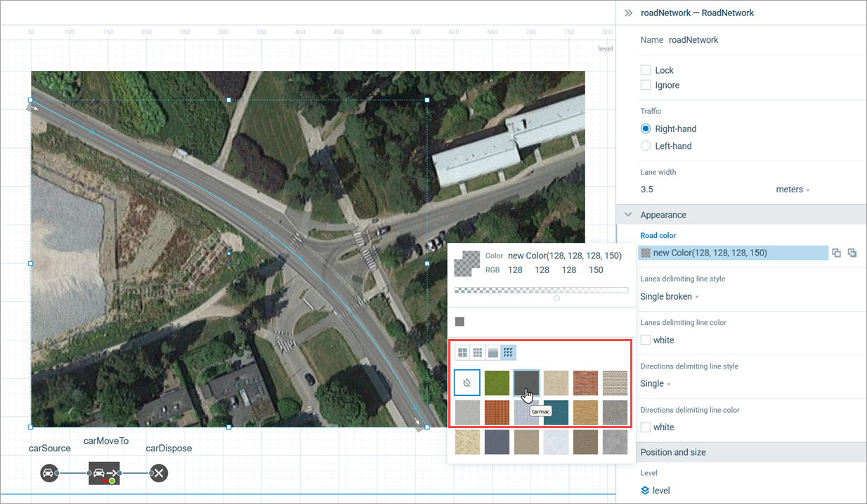The width and height of the screenshot is (867, 504).
Task: Enable the Ignore checkbox
Action: point(646,85)
